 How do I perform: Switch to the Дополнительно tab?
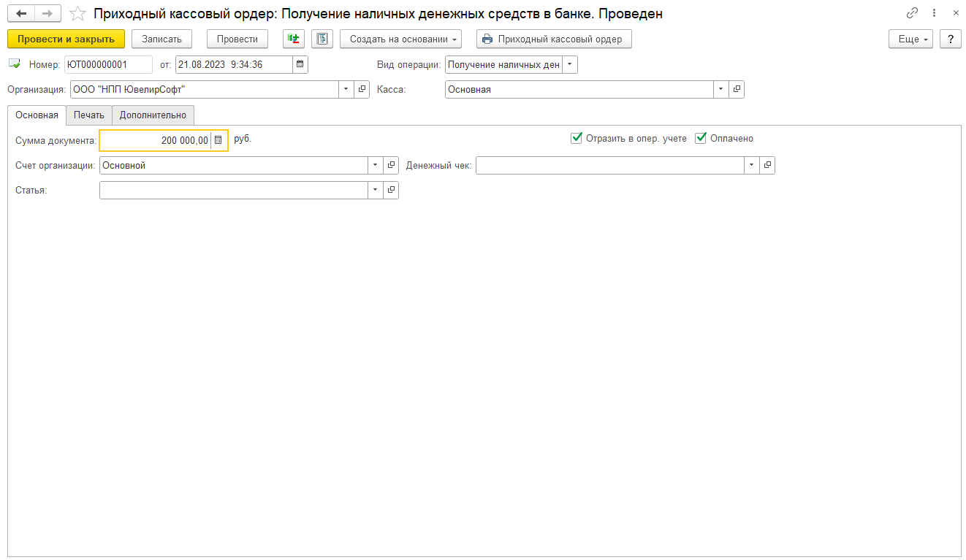point(153,115)
